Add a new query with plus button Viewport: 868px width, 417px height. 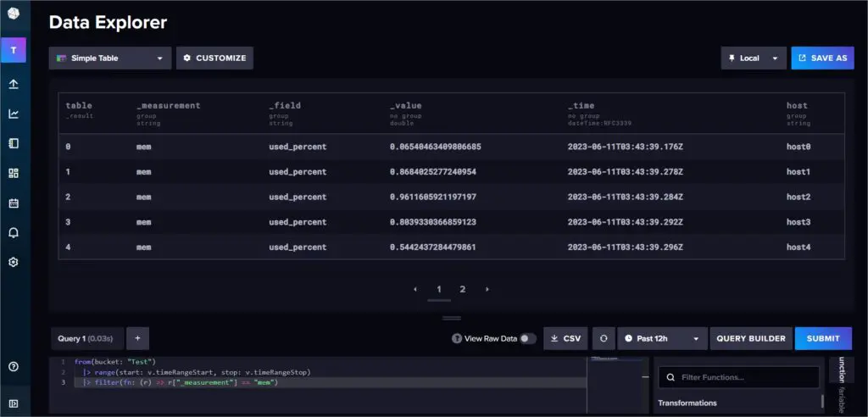(x=137, y=338)
